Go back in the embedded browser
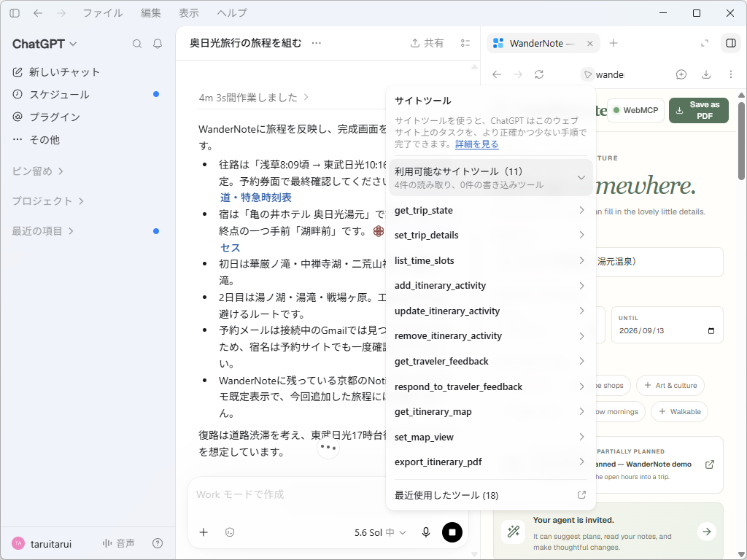 pos(497,74)
